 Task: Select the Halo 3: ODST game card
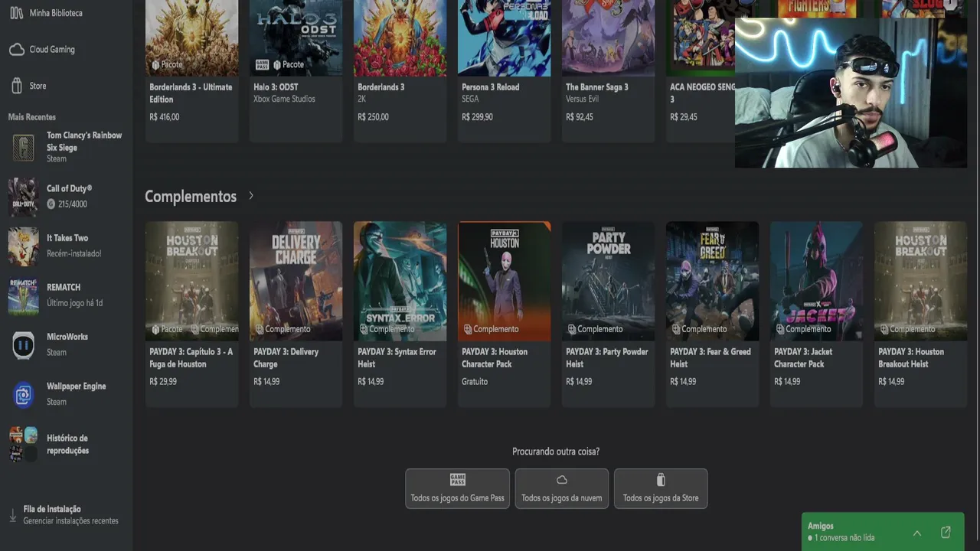(296, 70)
